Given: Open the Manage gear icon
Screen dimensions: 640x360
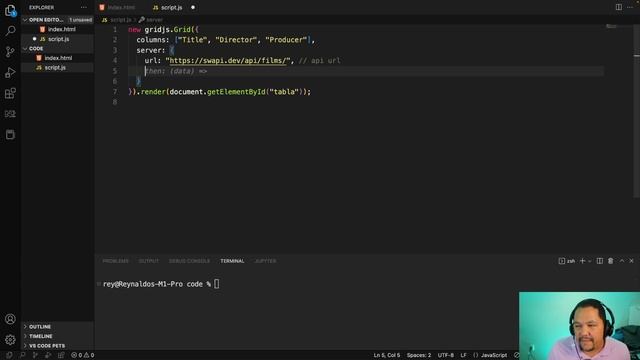Looking at the screenshot, I should click(x=10, y=340).
